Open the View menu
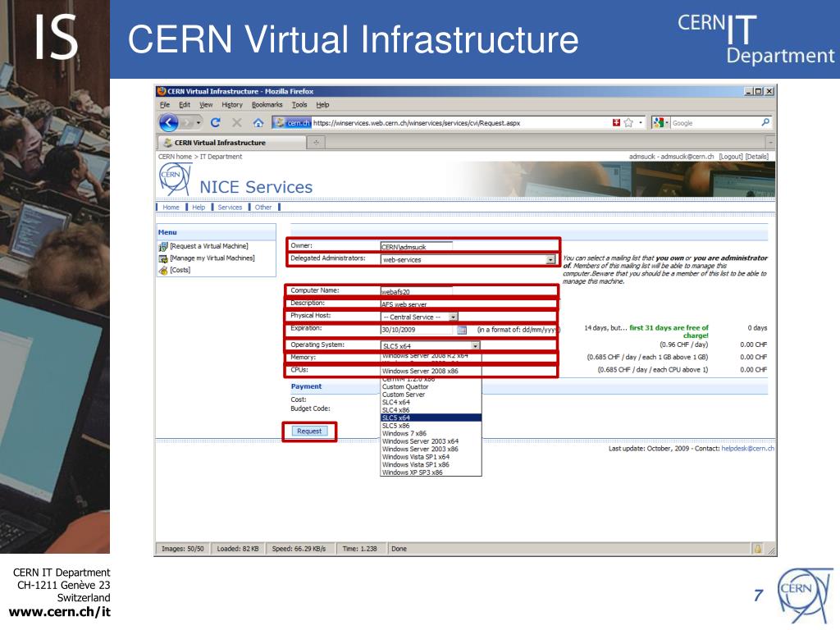The image size is (840, 630). click(x=206, y=105)
